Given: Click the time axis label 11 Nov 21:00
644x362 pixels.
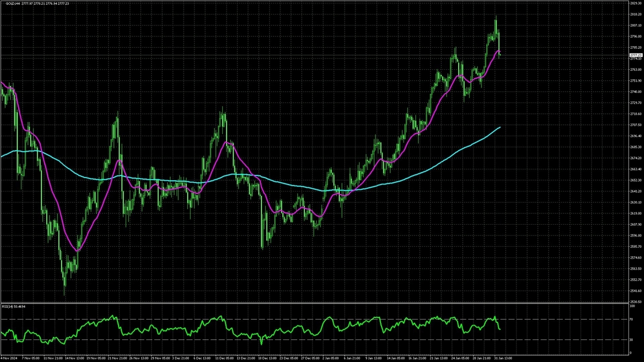Looking at the screenshot, I should (53, 358).
